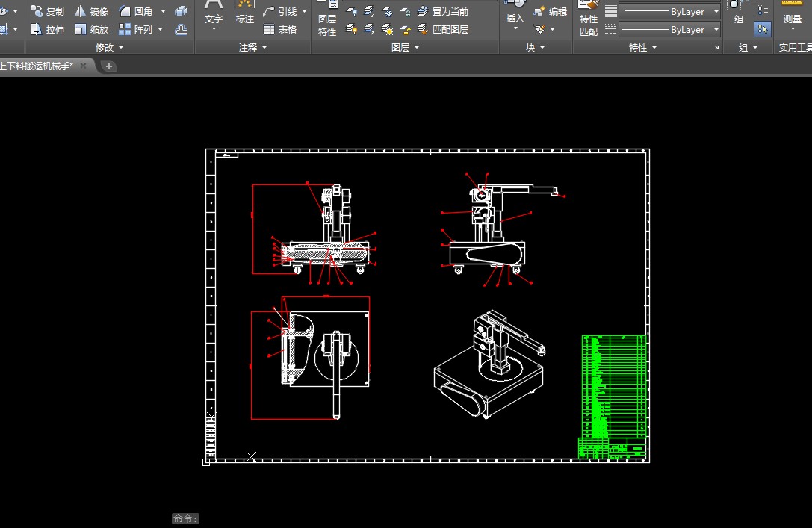Toggle the group selection on/off button

(762, 30)
